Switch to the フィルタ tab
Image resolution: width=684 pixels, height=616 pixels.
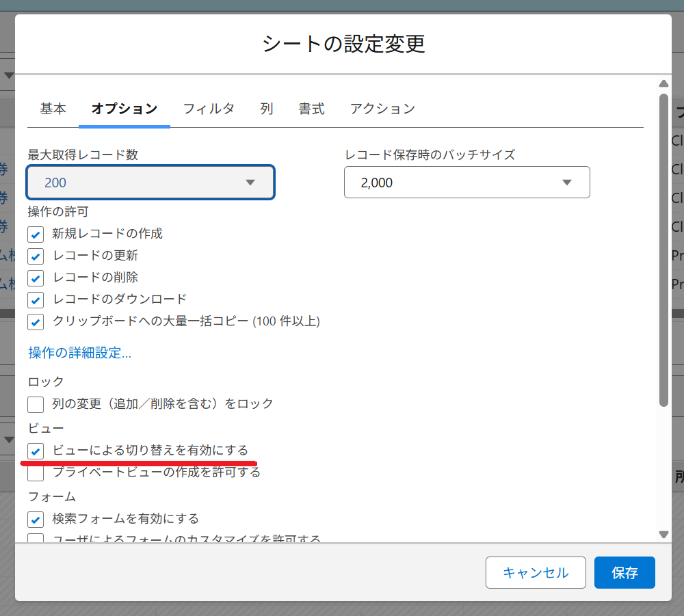point(209,109)
